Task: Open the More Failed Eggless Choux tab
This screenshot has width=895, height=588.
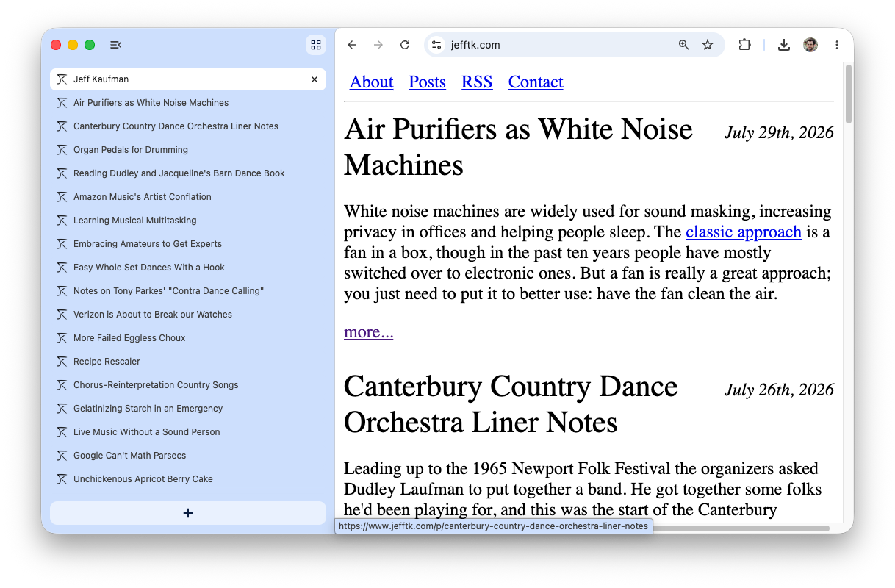Action: point(188,338)
